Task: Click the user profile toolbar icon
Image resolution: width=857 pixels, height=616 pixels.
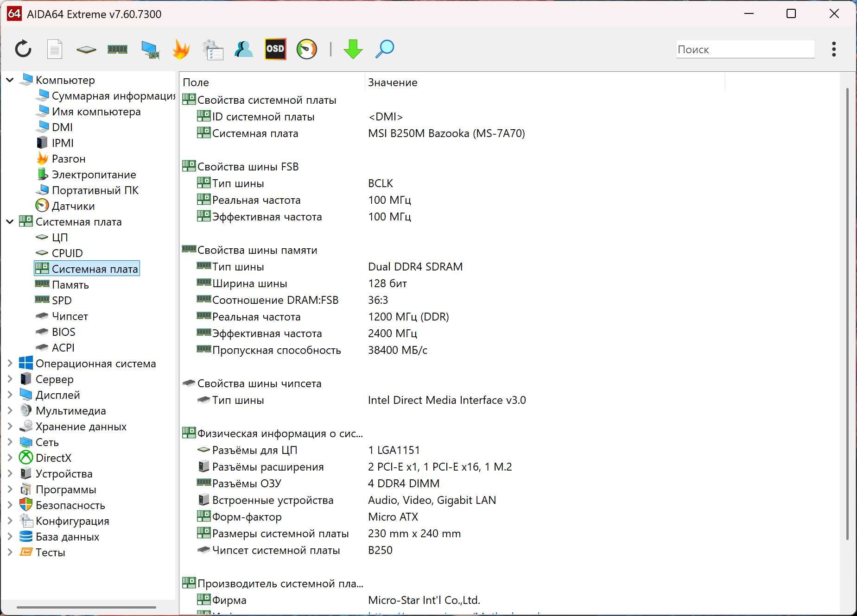Action: [x=244, y=49]
